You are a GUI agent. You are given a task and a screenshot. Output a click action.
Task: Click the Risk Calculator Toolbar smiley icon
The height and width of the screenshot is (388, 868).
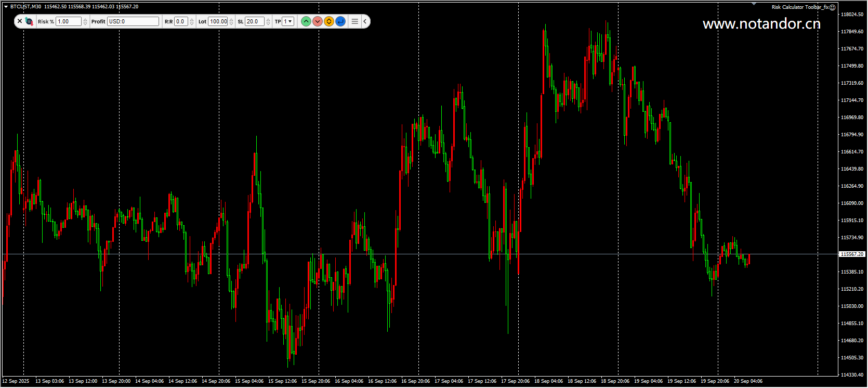coord(832,7)
